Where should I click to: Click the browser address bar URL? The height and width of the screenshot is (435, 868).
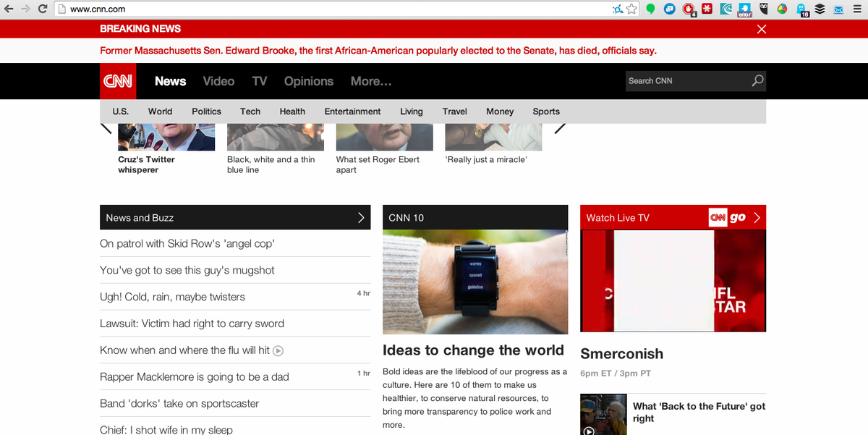click(x=98, y=9)
